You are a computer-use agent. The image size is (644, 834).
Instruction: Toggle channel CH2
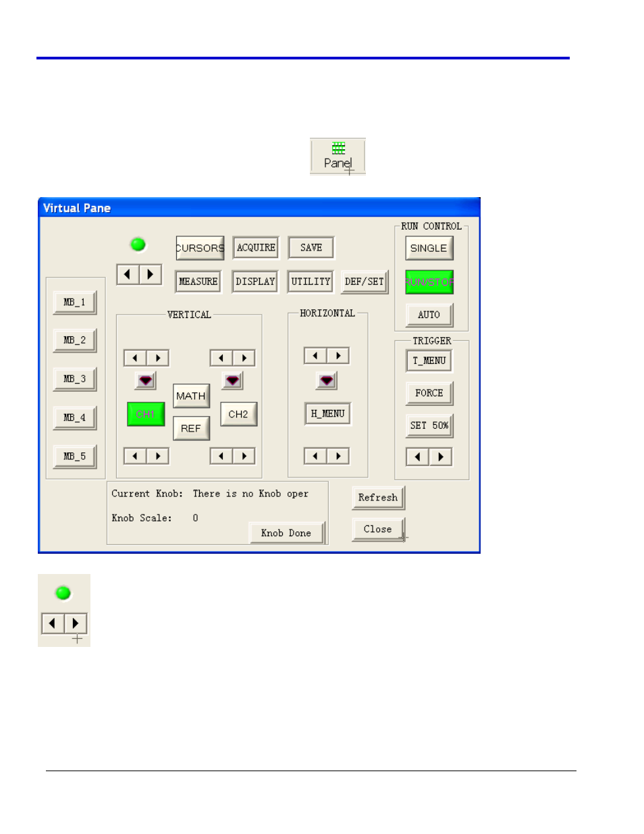tap(239, 414)
